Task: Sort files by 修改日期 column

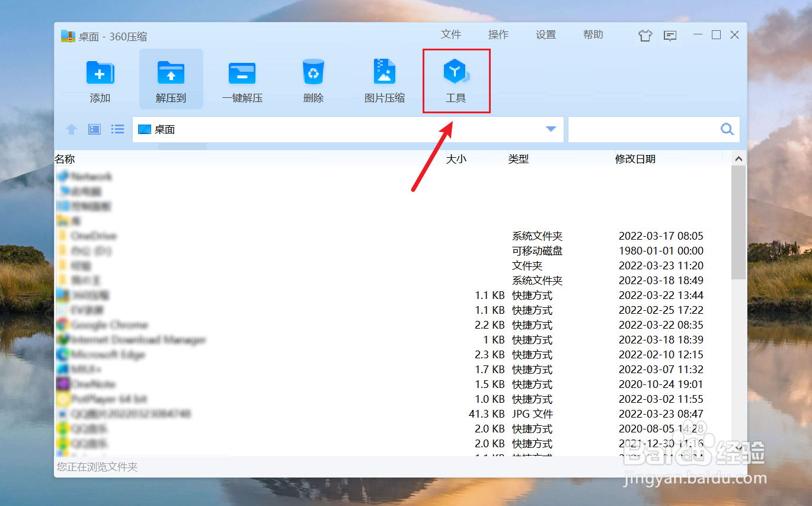Action: tap(635, 158)
